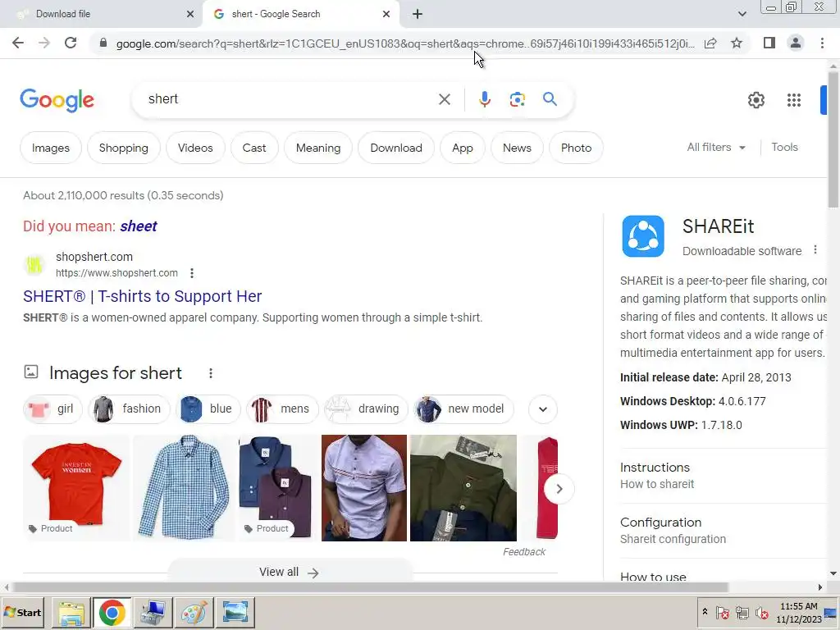Open Chrome's three-dot menu
Image resolution: width=840 pixels, height=630 pixels.
(x=822, y=43)
